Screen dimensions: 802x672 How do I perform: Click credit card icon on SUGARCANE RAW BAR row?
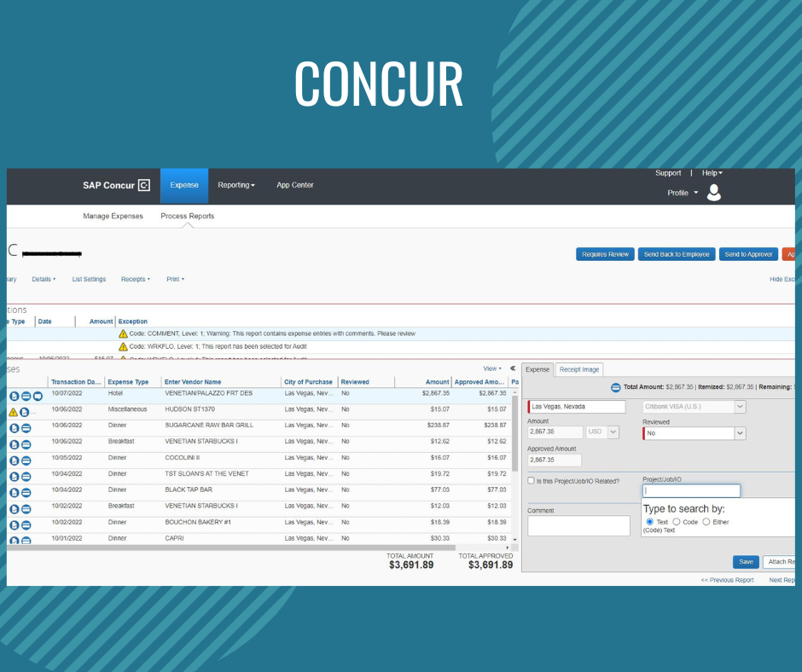tap(15, 428)
